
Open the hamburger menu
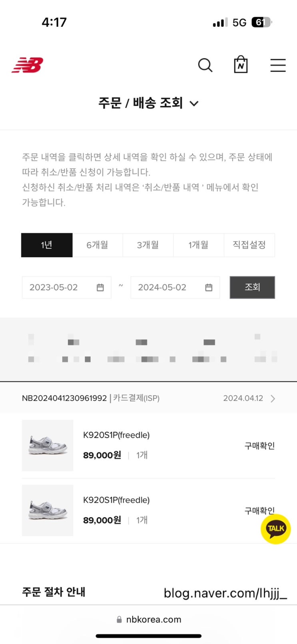tap(278, 65)
